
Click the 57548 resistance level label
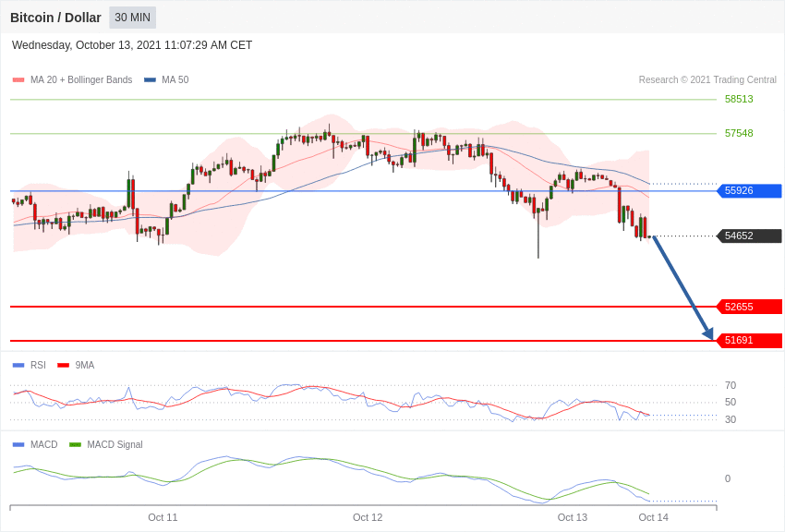[x=739, y=133]
